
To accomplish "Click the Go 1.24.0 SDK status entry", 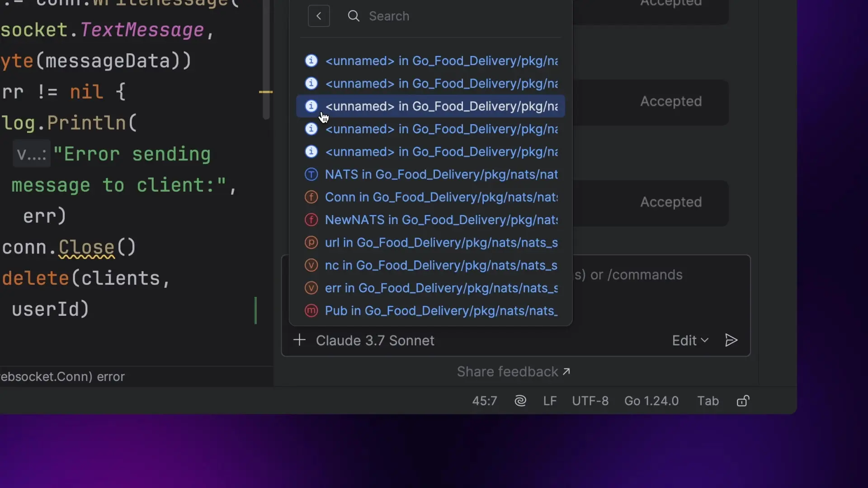I will 651,401.
